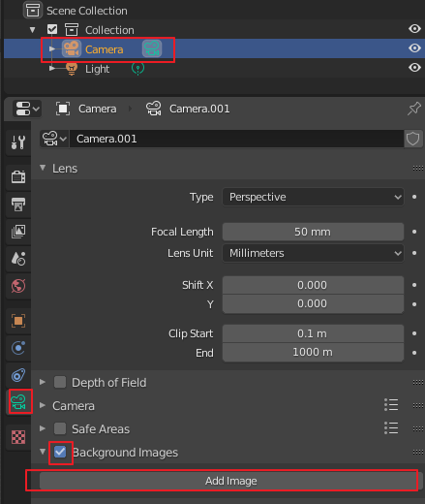This screenshot has height=504, width=425.
Task: Select the Light row text in outliner
Action: coord(97,69)
